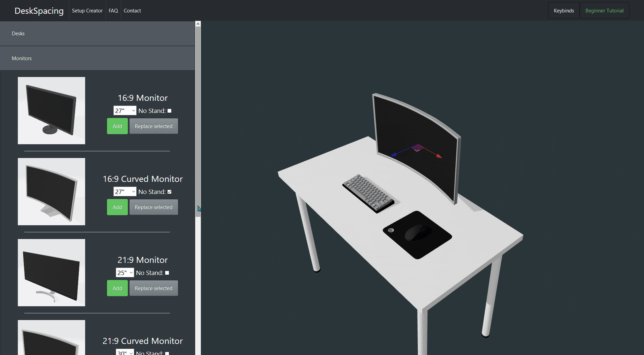
Task: Open 16:9 Curved Monitor size dropdown
Action: point(125,192)
